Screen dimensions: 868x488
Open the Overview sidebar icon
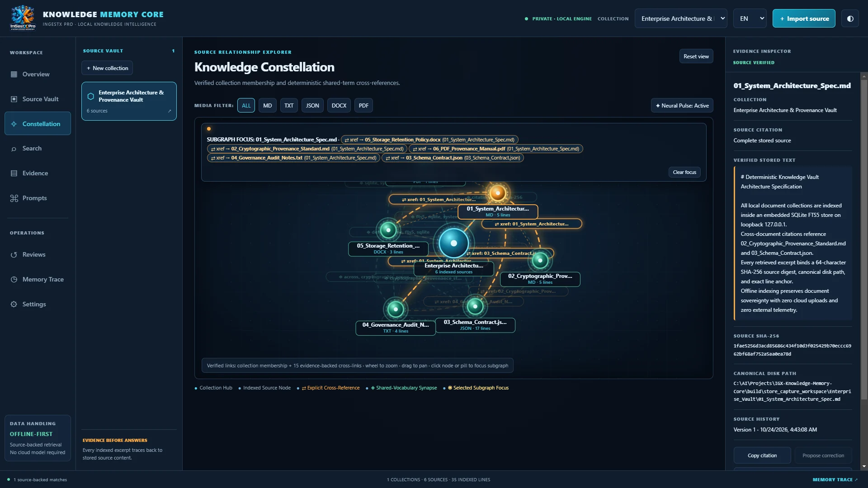point(14,74)
